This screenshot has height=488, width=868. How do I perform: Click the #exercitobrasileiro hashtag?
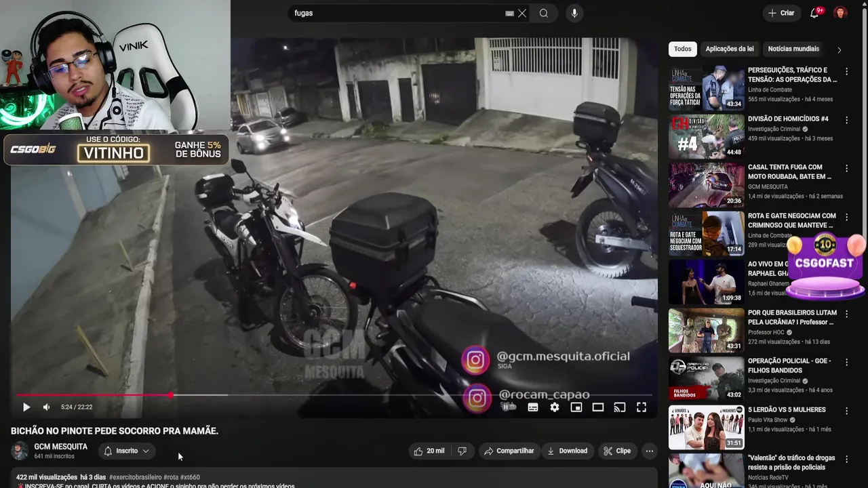click(x=136, y=477)
